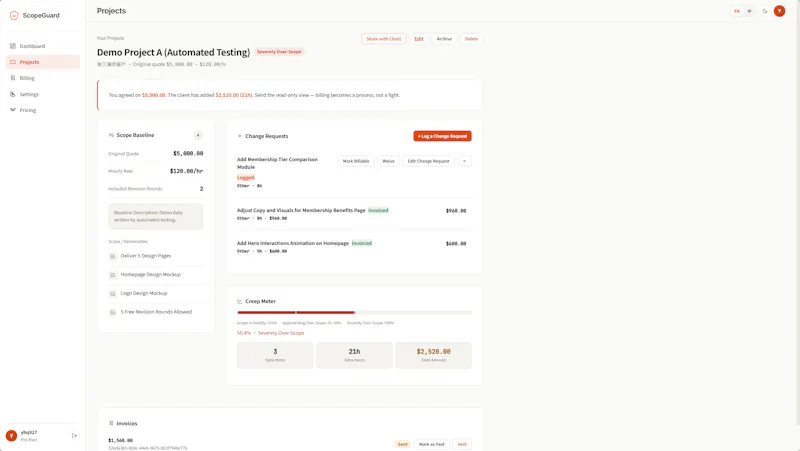Click the $2,520.00 extra amount card
800x451 pixels.
433,355
